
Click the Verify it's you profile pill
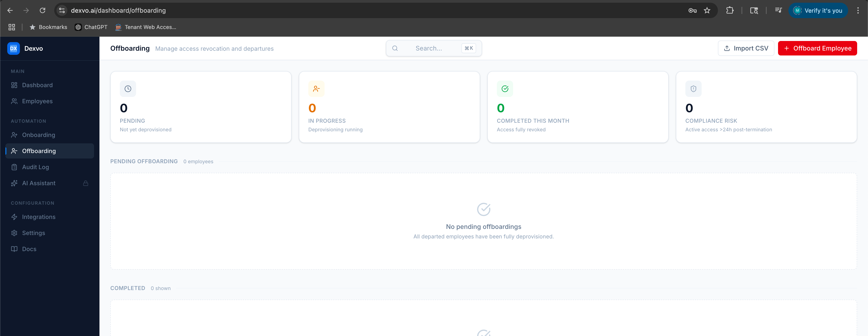point(818,10)
